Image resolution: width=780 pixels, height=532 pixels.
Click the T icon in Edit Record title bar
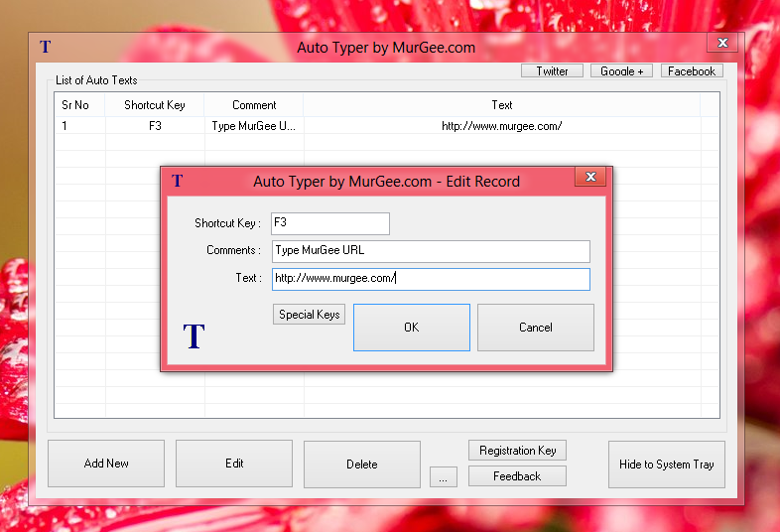[x=178, y=181]
